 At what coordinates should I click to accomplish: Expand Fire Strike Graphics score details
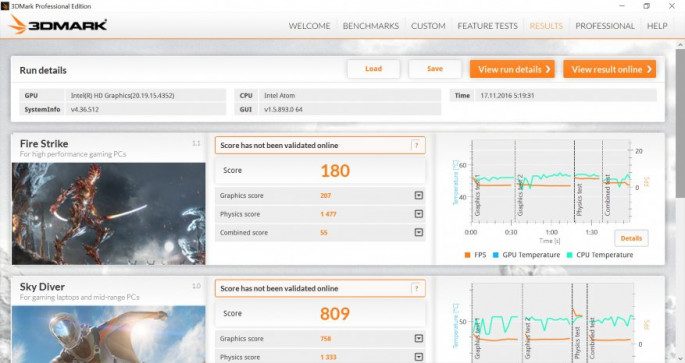click(x=419, y=195)
